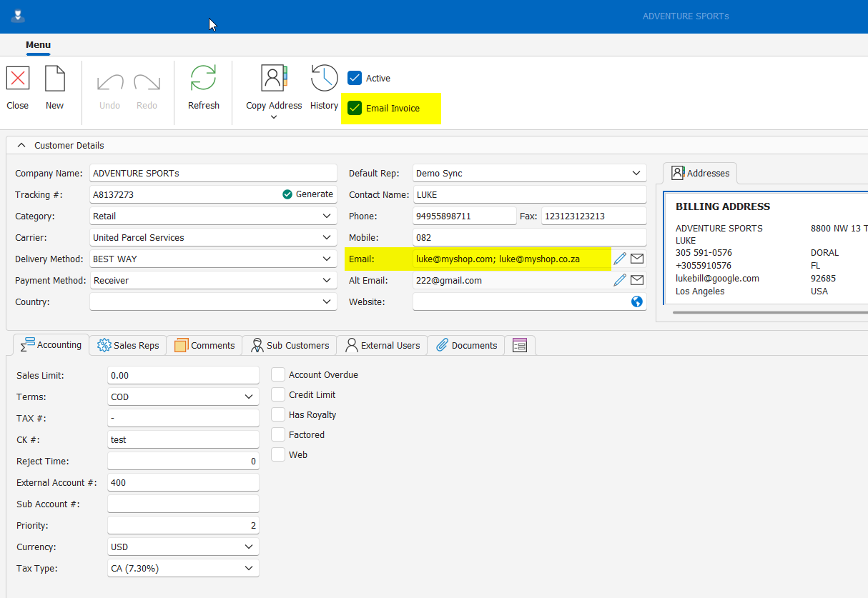Click the Undo arrow icon
Image resolution: width=868 pixels, height=598 pixels.
tap(110, 81)
